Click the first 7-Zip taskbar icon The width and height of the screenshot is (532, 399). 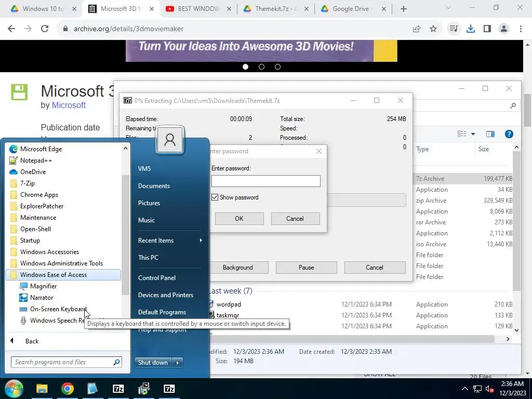(118, 389)
